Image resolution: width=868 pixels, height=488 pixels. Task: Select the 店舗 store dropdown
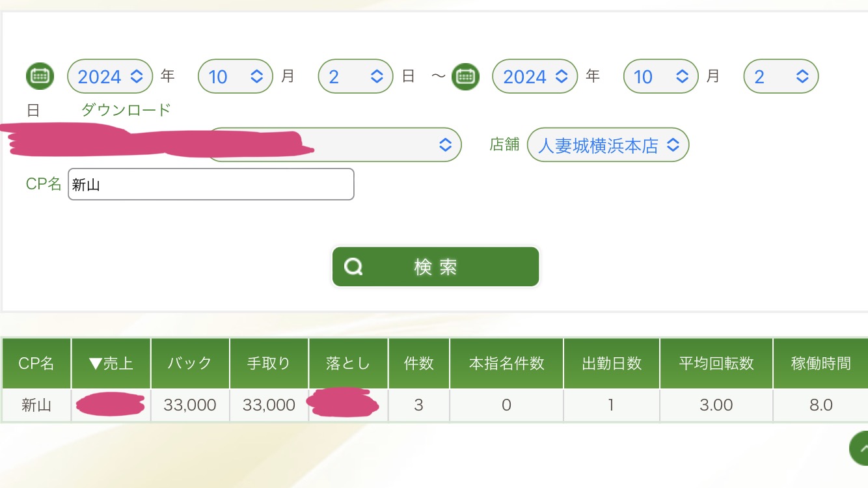click(x=608, y=145)
